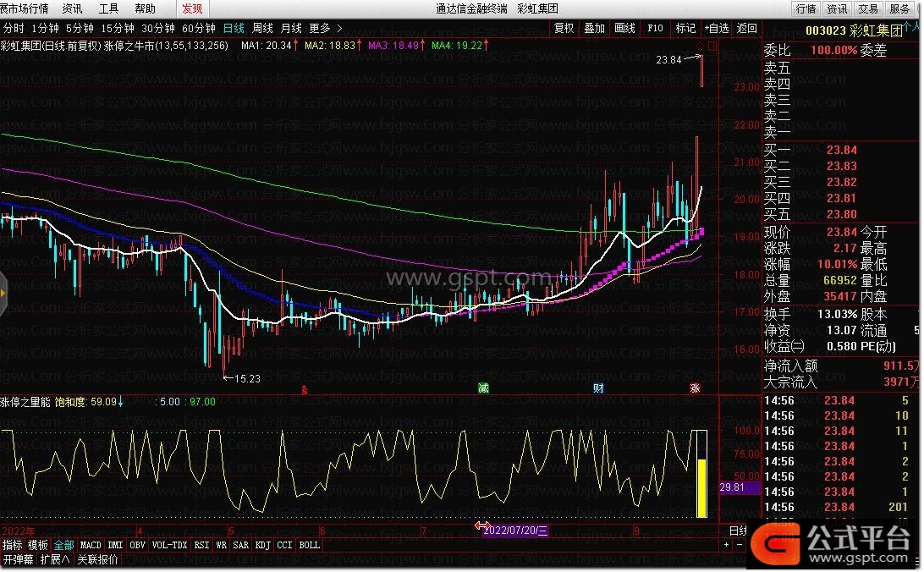Switch to the 月线 period
Image resolution: width=924 pixels, height=572 pixels.
(291, 28)
